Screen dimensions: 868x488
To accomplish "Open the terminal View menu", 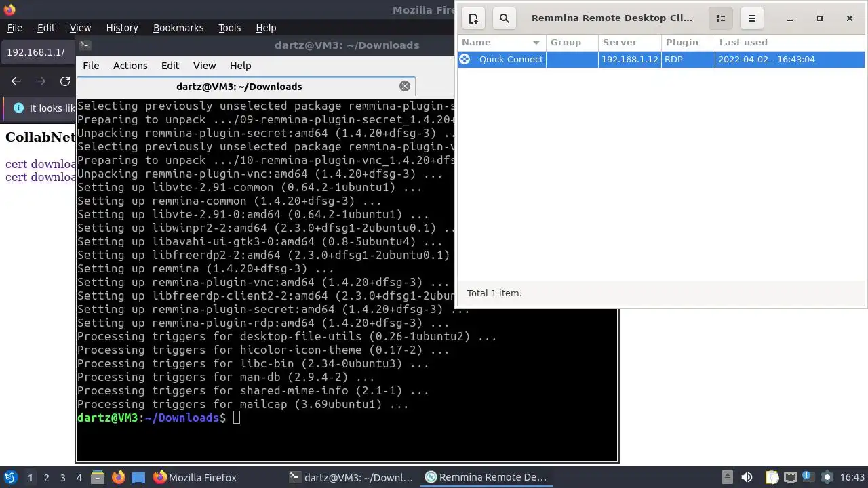I will tap(204, 66).
